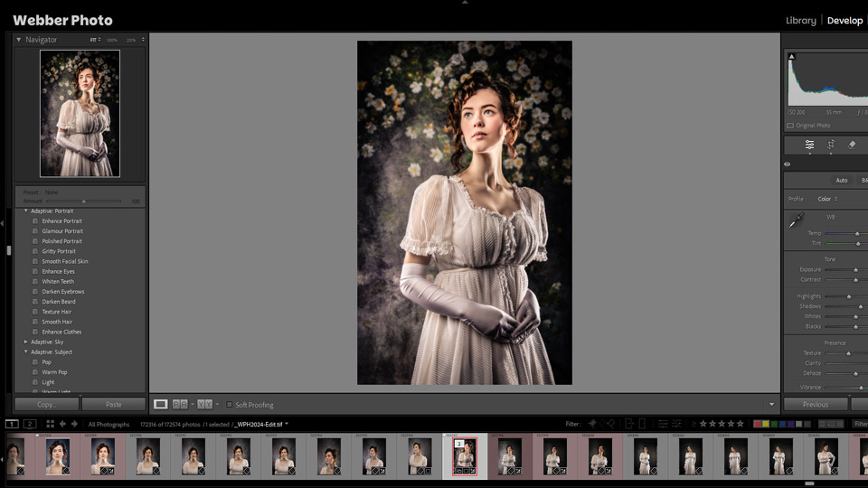Image resolution: width=868 pixels, height=488 pixels.
Task: Open the Profile Color dropdown
Action: point(827,199)
